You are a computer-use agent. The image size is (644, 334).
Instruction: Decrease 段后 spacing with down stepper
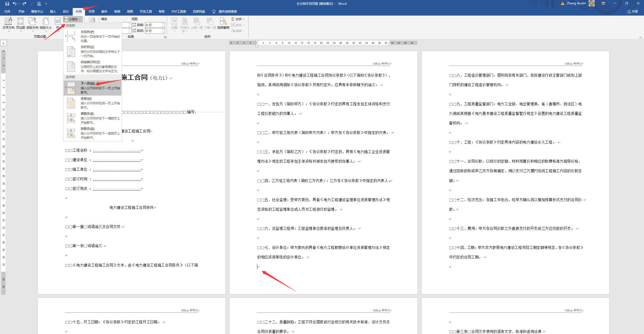click(163, 32)
